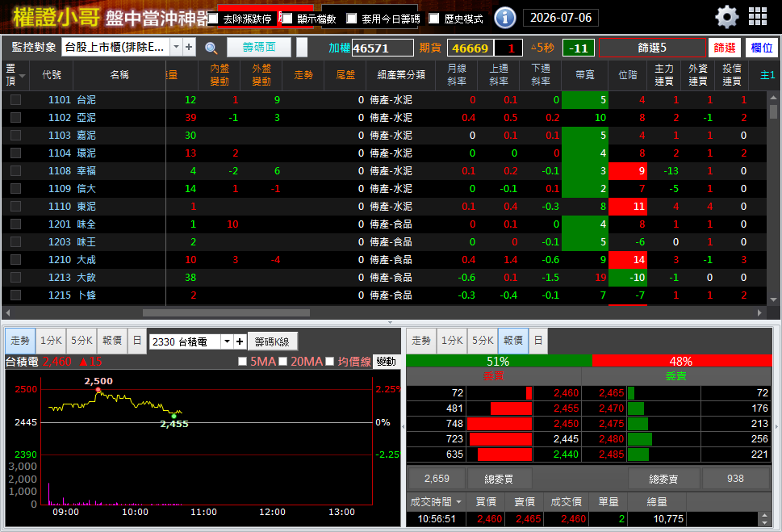Click the trade list's down stepper arrow
This screenshot has width=782, height=532.
click(764, 522)
